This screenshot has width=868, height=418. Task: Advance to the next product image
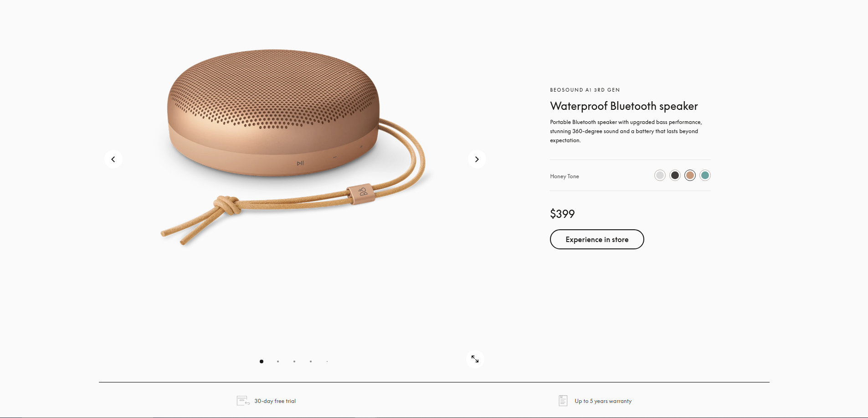coord(477,159)
